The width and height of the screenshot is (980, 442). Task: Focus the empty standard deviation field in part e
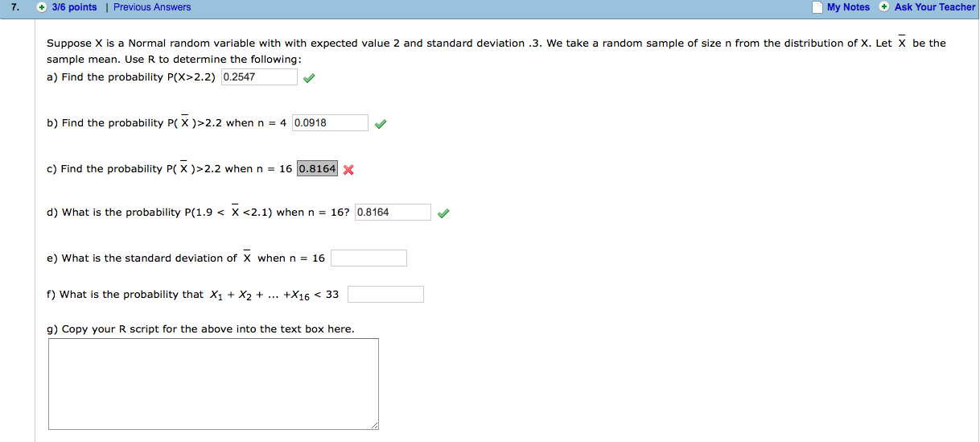(x=369, y=258)
